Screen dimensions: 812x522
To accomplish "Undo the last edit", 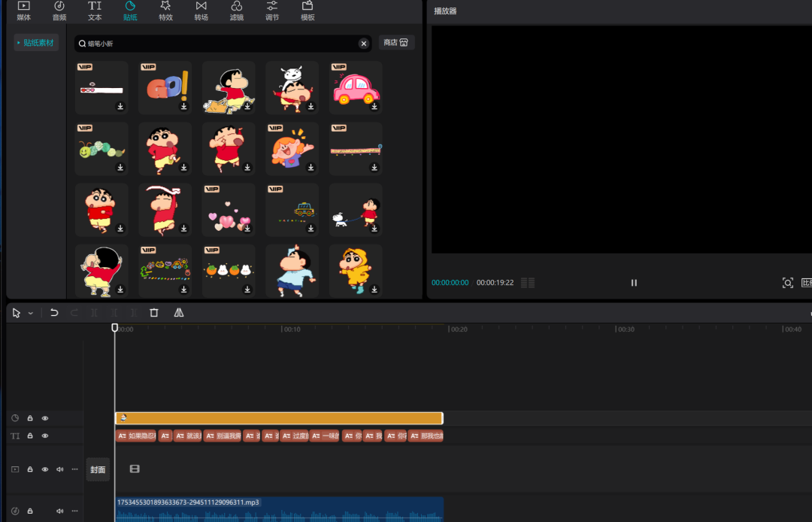I will (54, 312).
